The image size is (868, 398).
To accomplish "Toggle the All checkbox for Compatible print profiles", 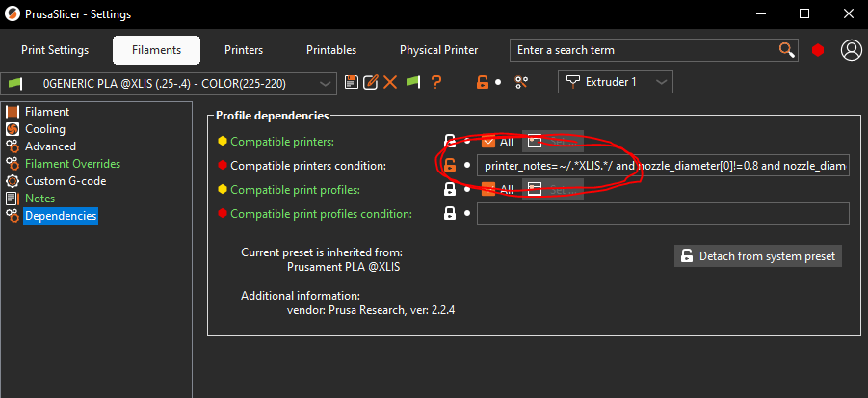I will point(488,189).
